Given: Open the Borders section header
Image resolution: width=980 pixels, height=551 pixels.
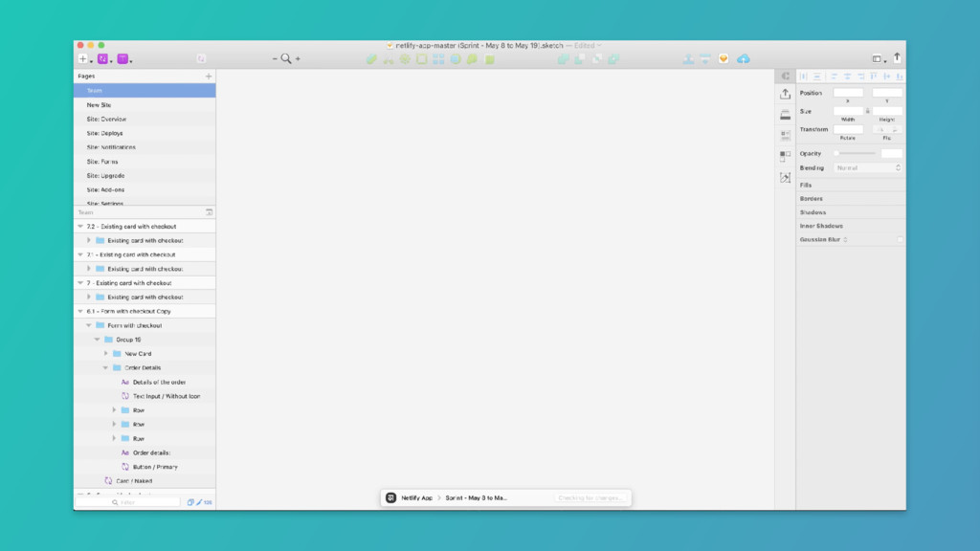Looking at the screenshot, I should (x=812, y=199).
